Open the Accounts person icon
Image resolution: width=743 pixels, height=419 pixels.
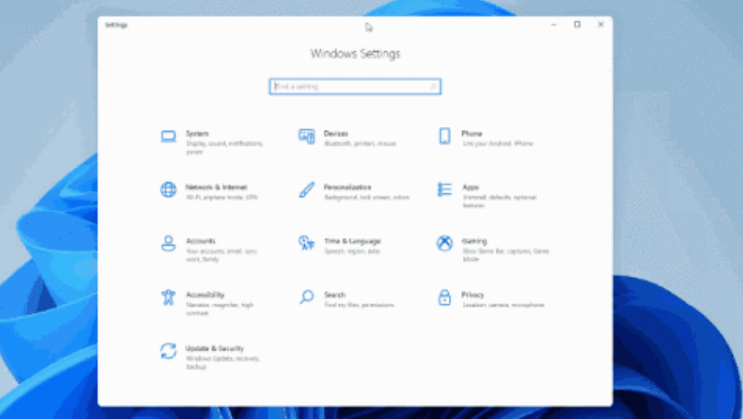pos(168,244)
